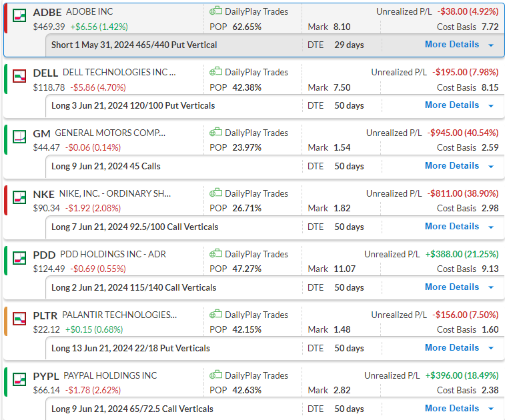Select the DELL ticker symbol
The image size is (505, 420).
coord(45,73)
